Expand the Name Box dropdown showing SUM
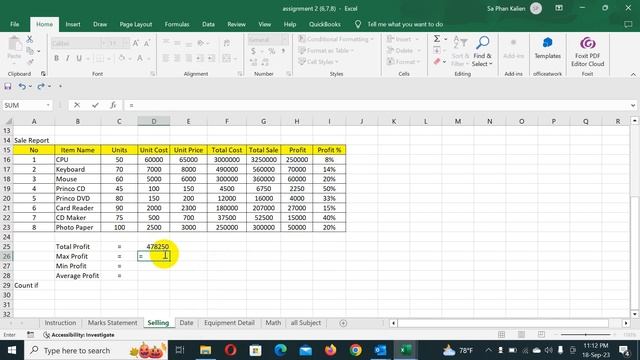Viewport: 640px width, 360px height. [x=48, y=105]
